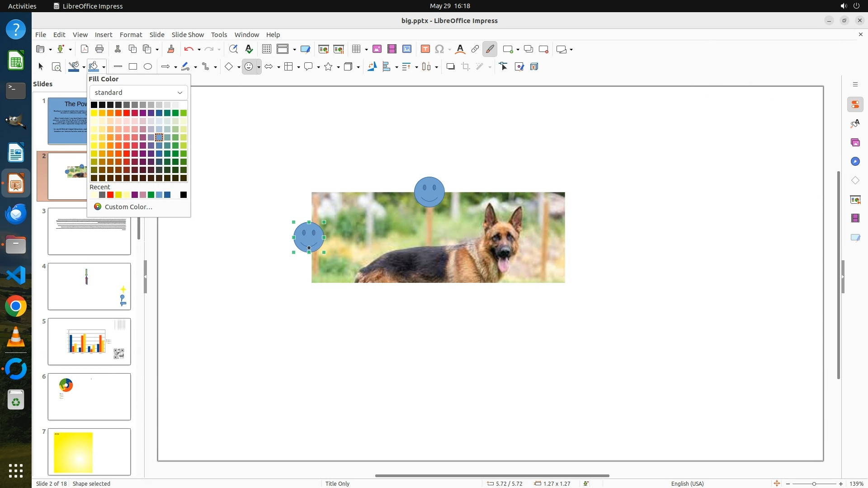Toggle the Show Draw Functions button
868x488 pixels.
click(x=490, y=49)
